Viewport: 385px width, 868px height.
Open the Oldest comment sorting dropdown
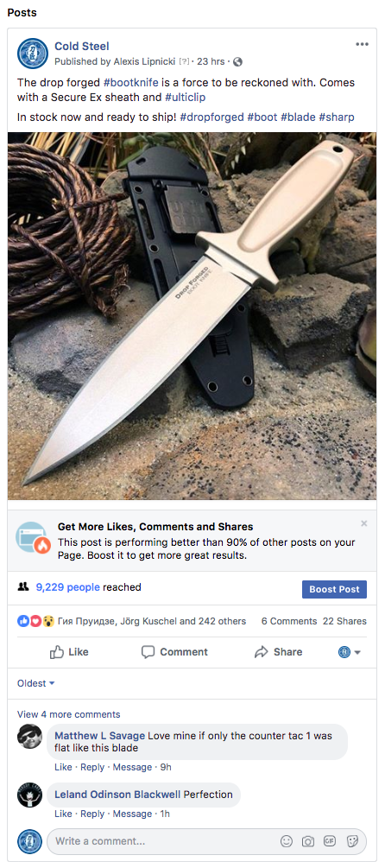[36, 683]
